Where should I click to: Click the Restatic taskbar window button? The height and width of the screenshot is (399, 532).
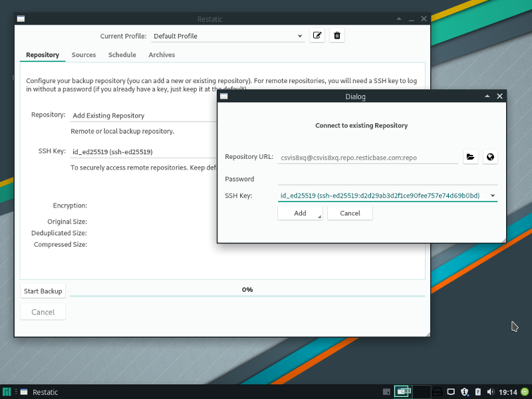39,392
